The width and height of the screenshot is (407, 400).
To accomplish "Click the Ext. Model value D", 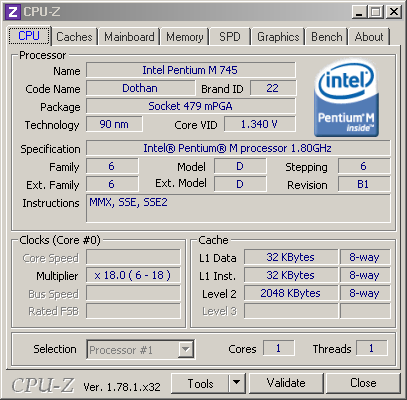I will click(x=240, y=184).
